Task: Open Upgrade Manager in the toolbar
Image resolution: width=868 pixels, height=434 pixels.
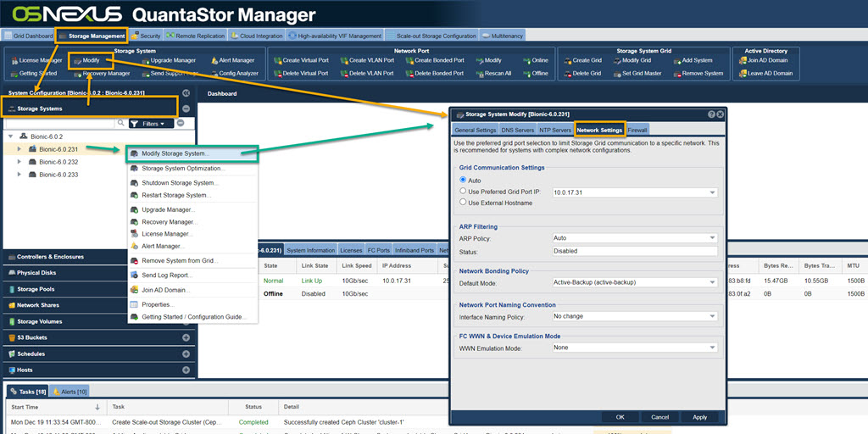Action: 169,60
